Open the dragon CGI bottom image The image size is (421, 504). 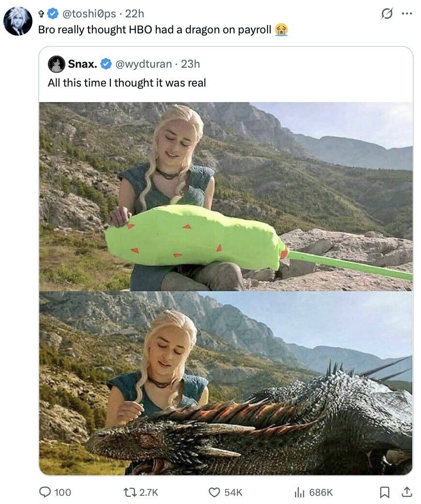click(x=226, y=383)
